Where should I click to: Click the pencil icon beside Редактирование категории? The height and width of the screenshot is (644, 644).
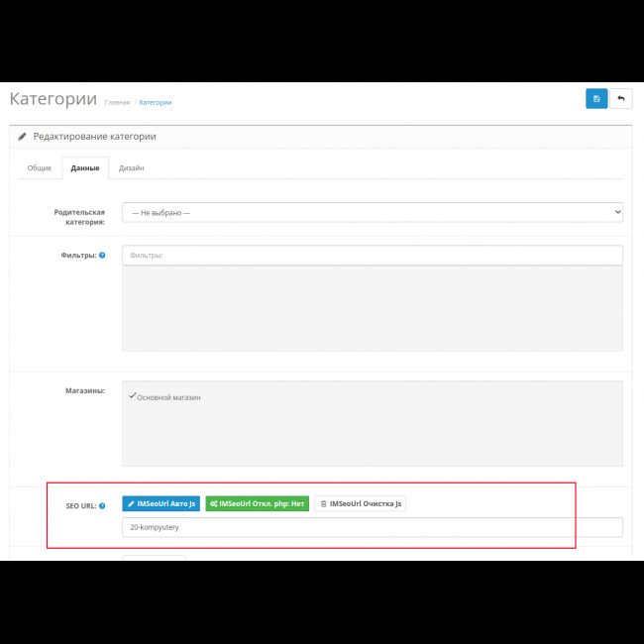point(22,137)
